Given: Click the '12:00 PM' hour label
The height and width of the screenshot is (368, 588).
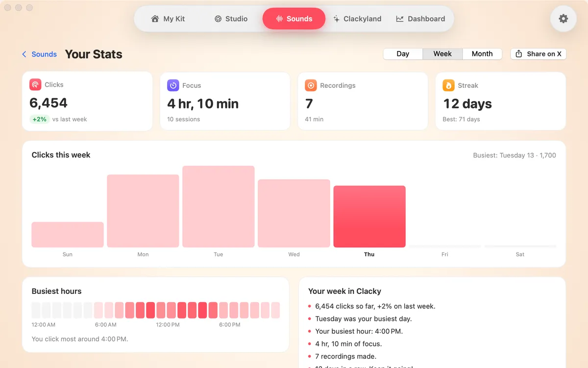Looking at the screenshot, I should click(168, 325).
